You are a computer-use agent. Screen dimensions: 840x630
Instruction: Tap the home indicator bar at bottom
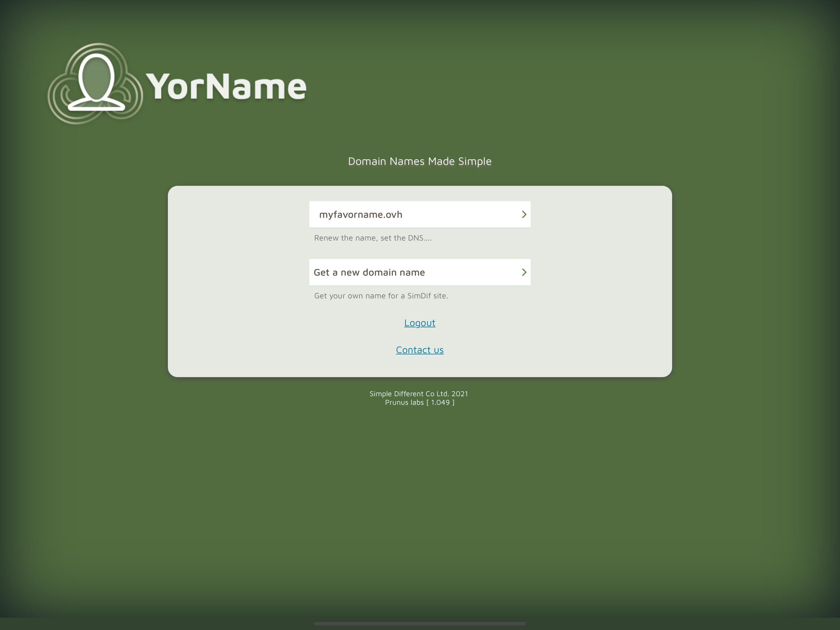tap(420, 624)
